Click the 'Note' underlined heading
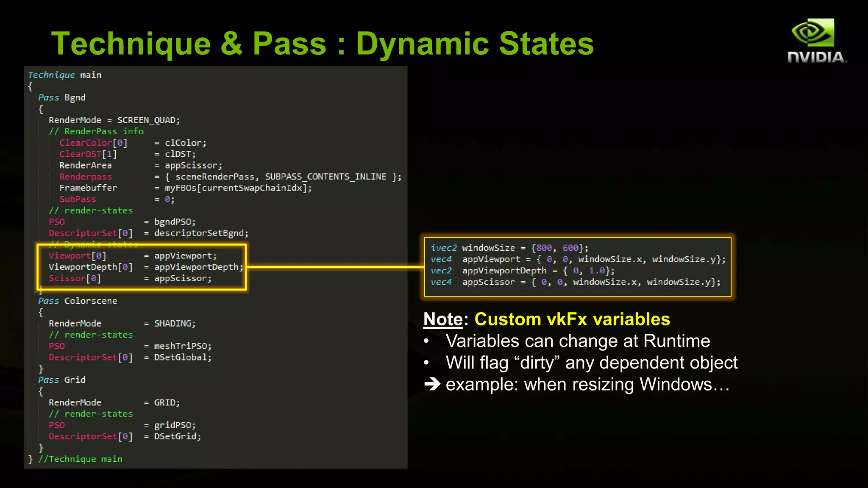 443,319
